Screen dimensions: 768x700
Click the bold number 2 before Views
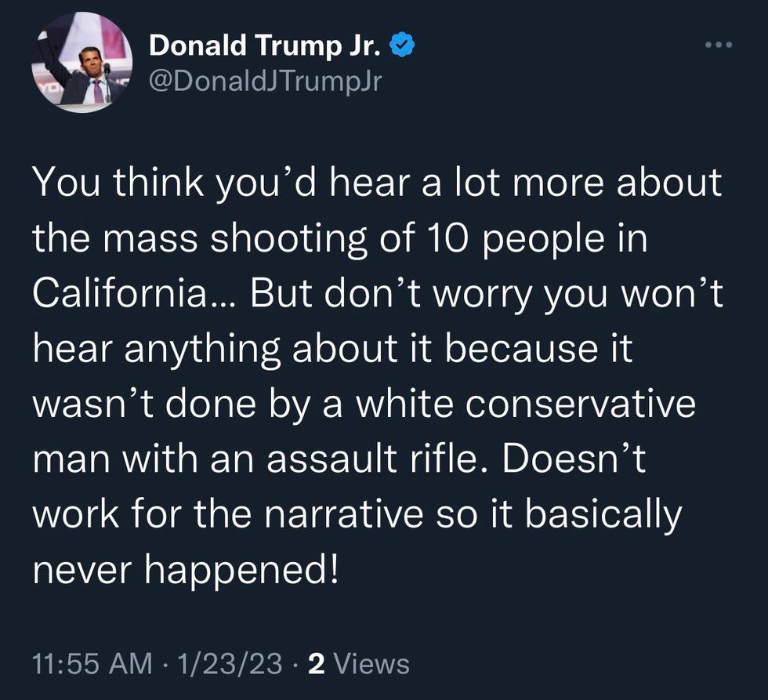[x=317, y=664]
